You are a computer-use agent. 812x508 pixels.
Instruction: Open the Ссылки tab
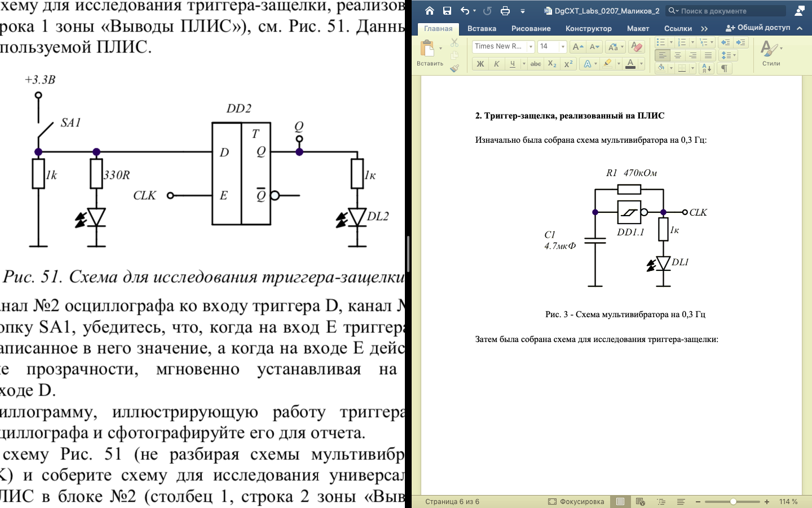[678, 28]
